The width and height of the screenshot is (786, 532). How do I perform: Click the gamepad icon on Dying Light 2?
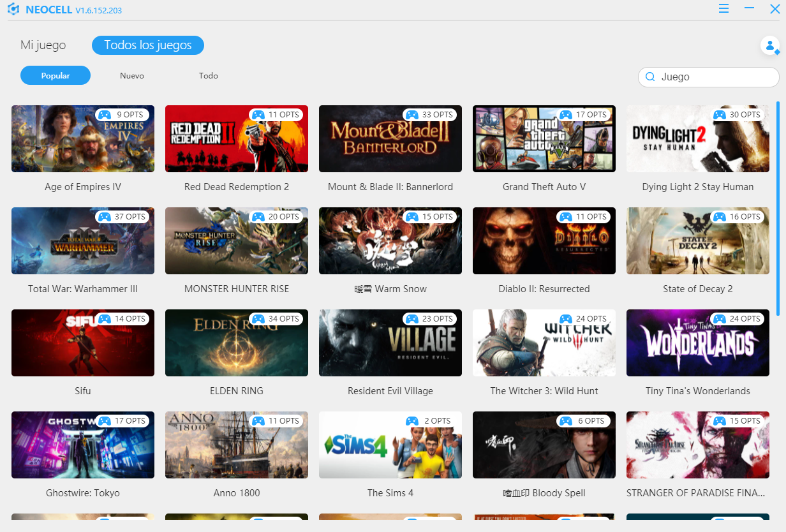pos(720,115)
